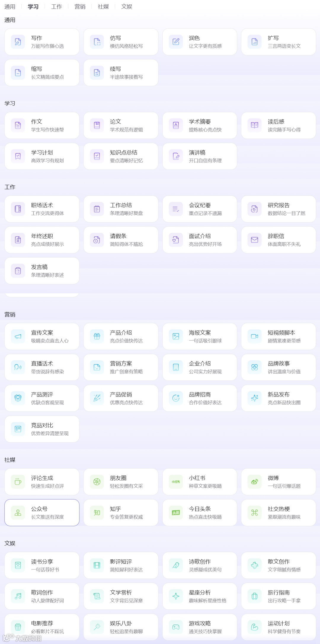Image resolution: width=320 pixels, height=644 pixels.
Task: Click the 润色 pencil-edit icon
Action: pyautogui.click(x=176, y=42)
